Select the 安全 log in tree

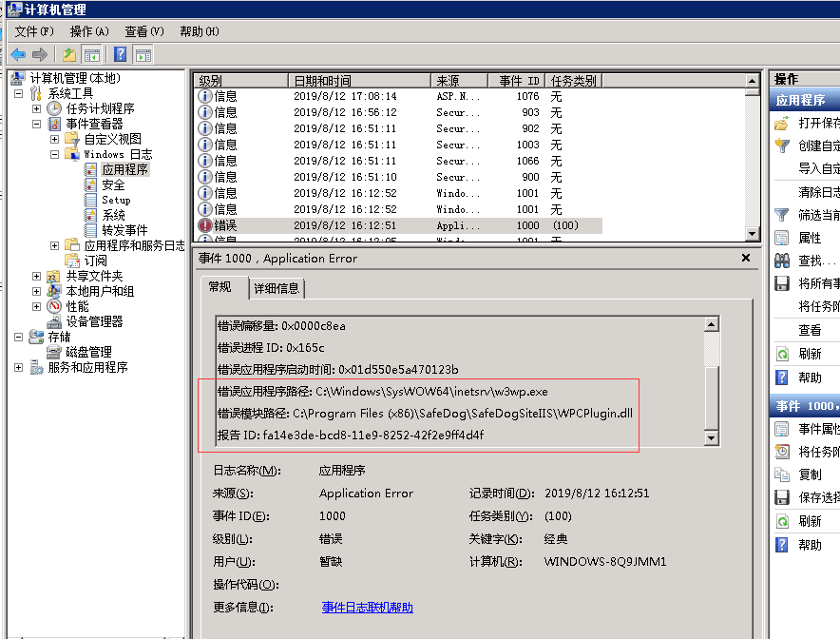coord(113,184)
